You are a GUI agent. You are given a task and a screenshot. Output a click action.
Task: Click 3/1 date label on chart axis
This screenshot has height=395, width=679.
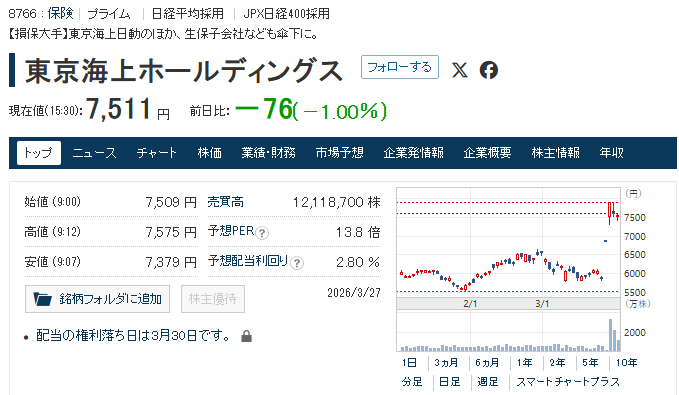tap(542, 304)
